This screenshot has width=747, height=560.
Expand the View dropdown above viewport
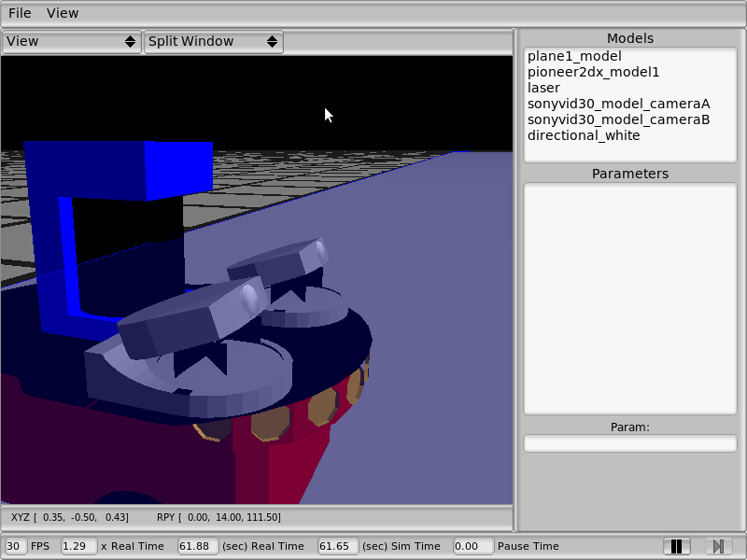pyautogui.click(x=72, y=41)
